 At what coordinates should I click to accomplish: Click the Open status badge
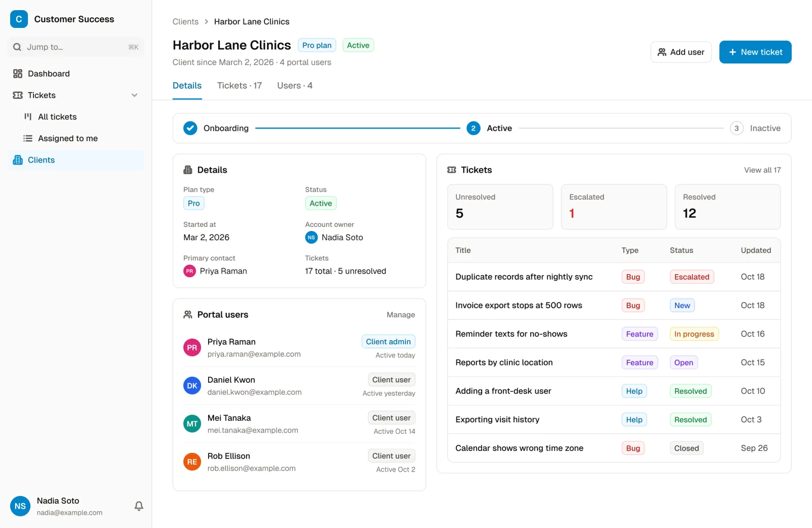684,362
